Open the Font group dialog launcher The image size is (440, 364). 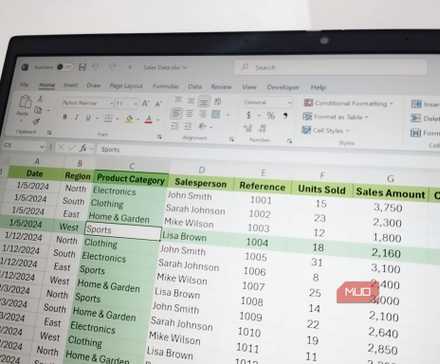(160, 137)
